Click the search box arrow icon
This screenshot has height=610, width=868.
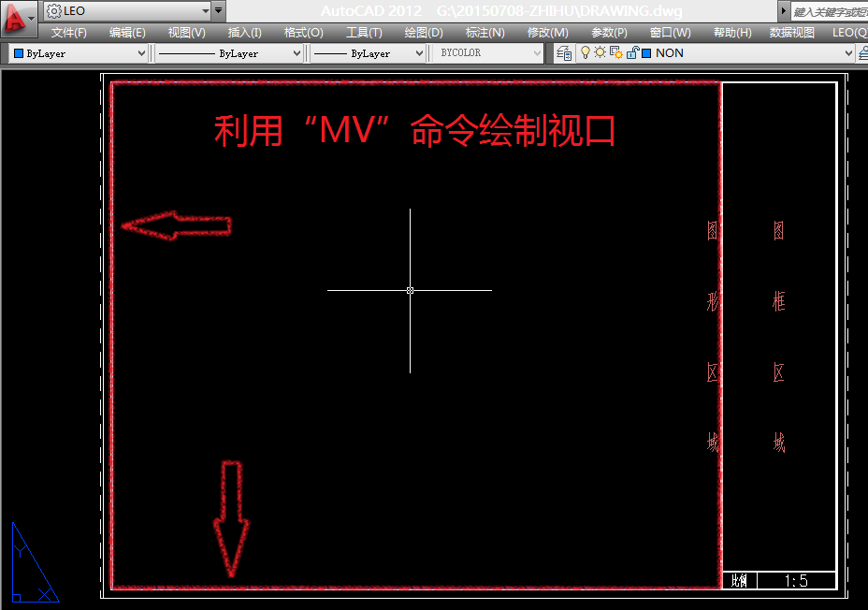tap(784, 11)
